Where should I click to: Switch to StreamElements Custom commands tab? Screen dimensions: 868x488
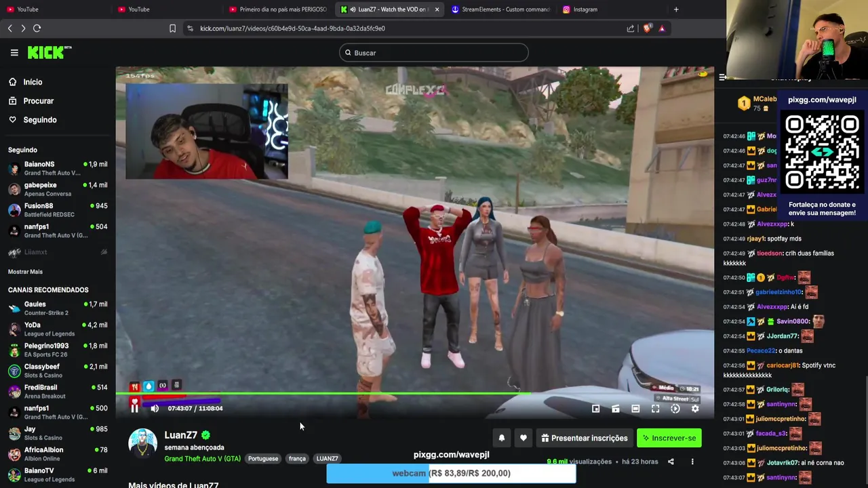click(500, 9)
